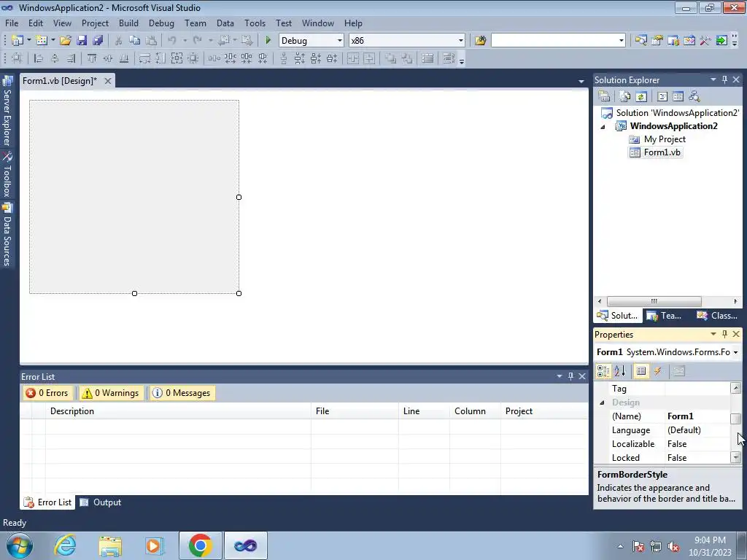Click Show All Files in Solution Explorer
This screenshot has width=747, height=560.
[625, 97]
